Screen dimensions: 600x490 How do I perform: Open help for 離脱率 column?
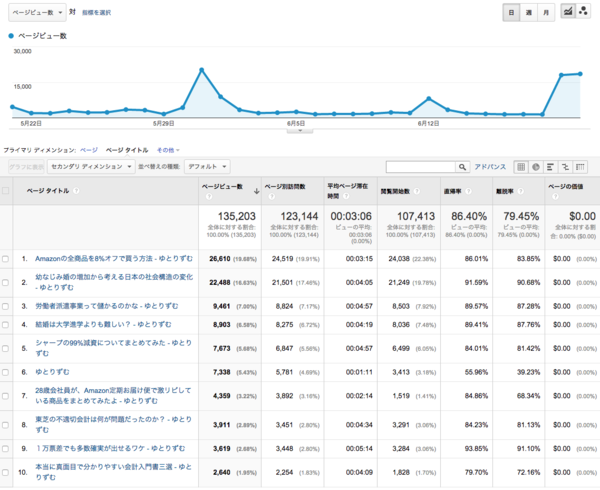click(520, 191)
